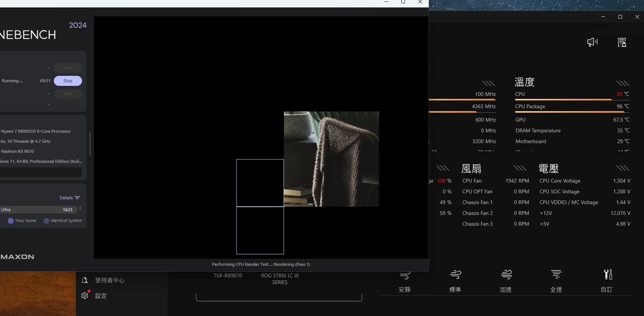Click the Cinebench side panel scrollbar
The image size is (644, 316).
pyautogui.click(x=90, y=144)
